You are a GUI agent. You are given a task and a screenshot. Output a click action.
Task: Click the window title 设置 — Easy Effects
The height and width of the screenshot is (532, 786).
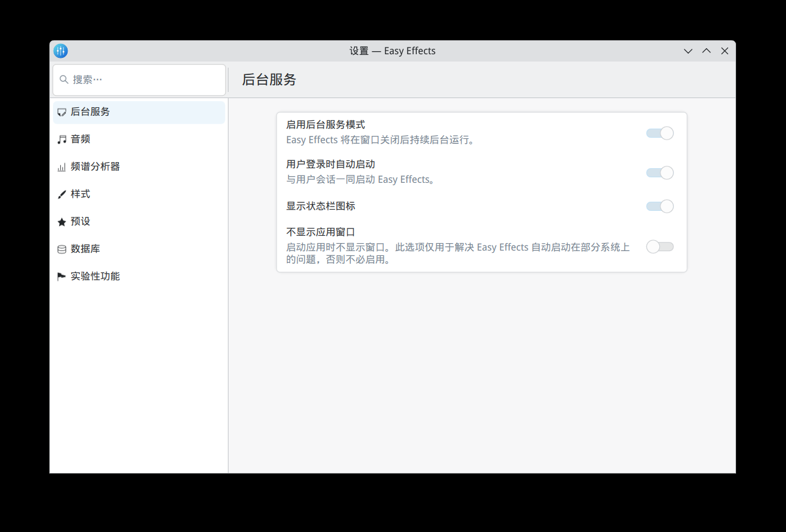click(392, 51)
